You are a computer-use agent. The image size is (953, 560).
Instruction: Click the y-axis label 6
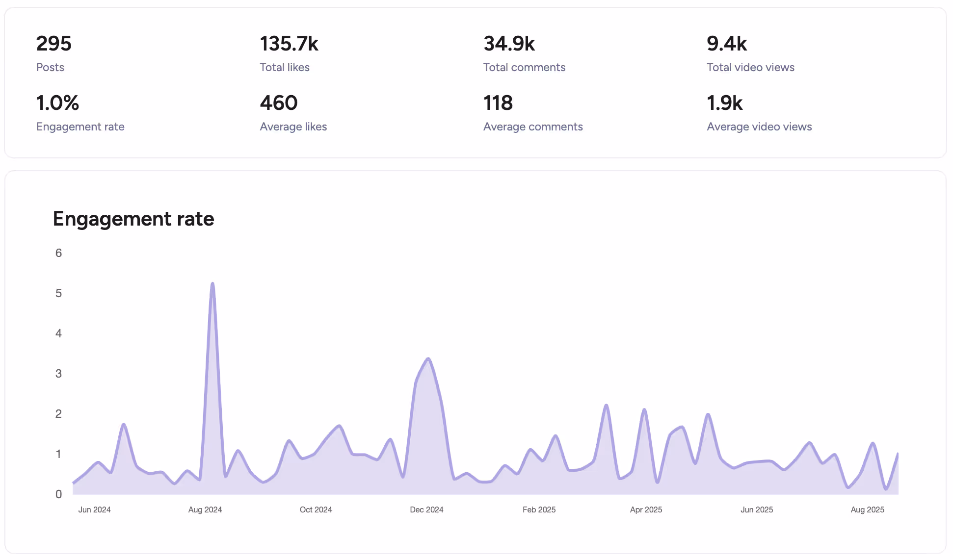pyautogui.click(x=58, y=253)
